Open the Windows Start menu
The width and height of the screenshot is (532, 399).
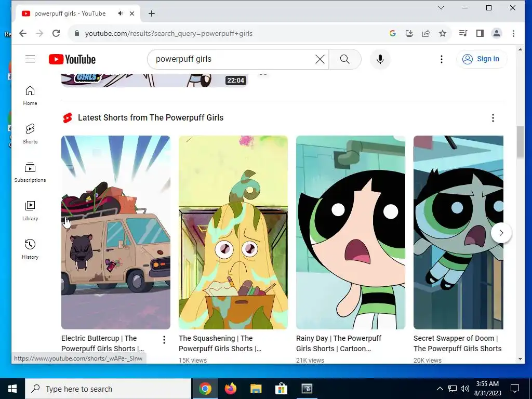click(x=12, y=389)
